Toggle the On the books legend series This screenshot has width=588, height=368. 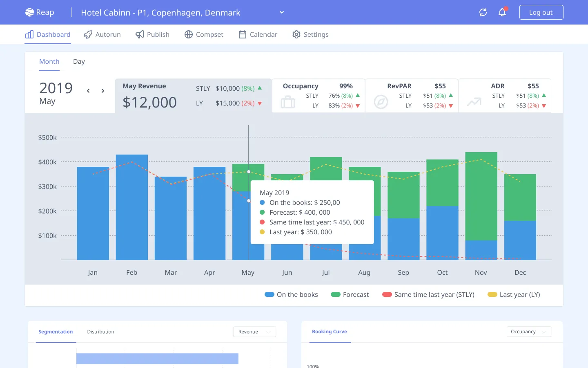tap(291, 294)
